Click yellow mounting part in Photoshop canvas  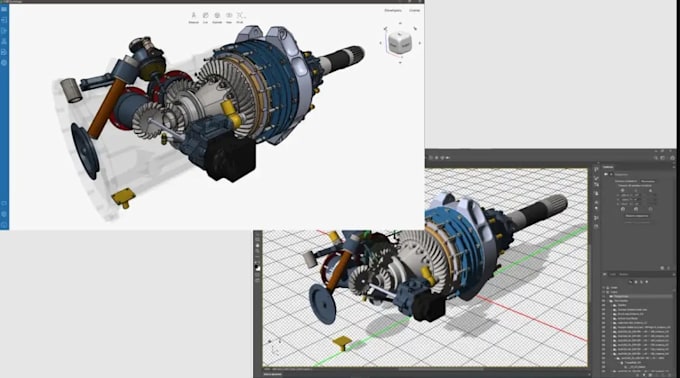click(342, 342)
